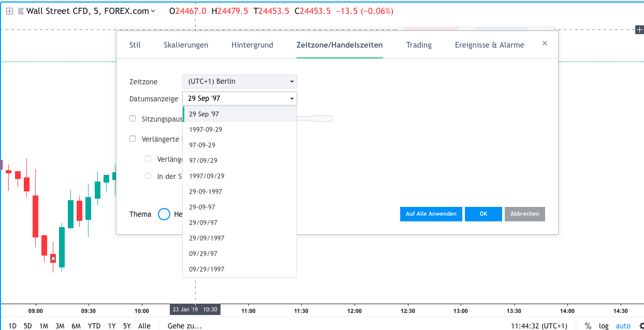The height and width of the screenshot is (330, 644).
Task: Choose date format 97/09/29
Action: [x=240, y=160]
